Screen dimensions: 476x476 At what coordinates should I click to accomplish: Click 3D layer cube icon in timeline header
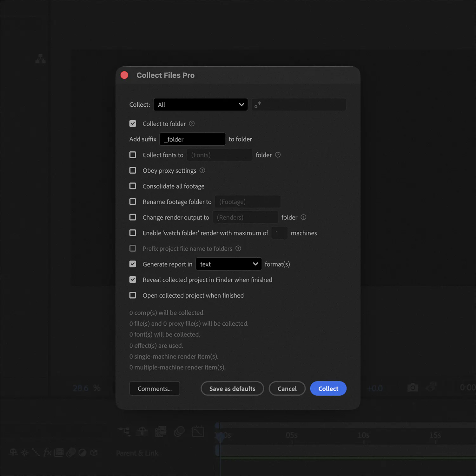[94, 453]
